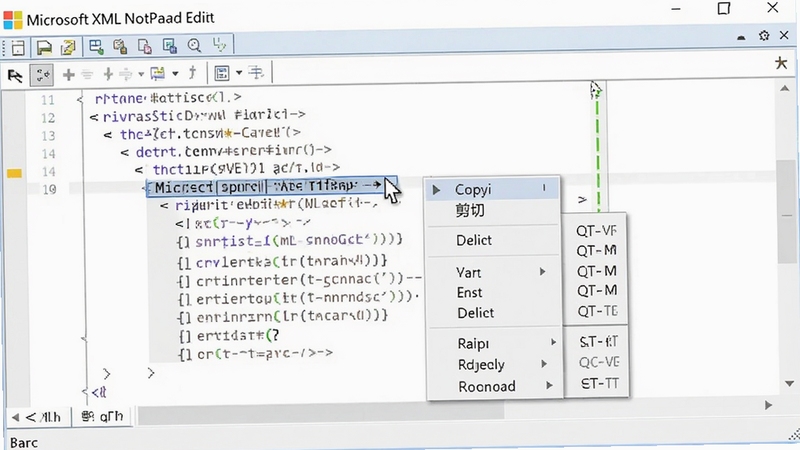This screenshot has height=450, width=800.
Task: Click the faded printer-like icon before dropdown arrow
Action: pos(126,74)
